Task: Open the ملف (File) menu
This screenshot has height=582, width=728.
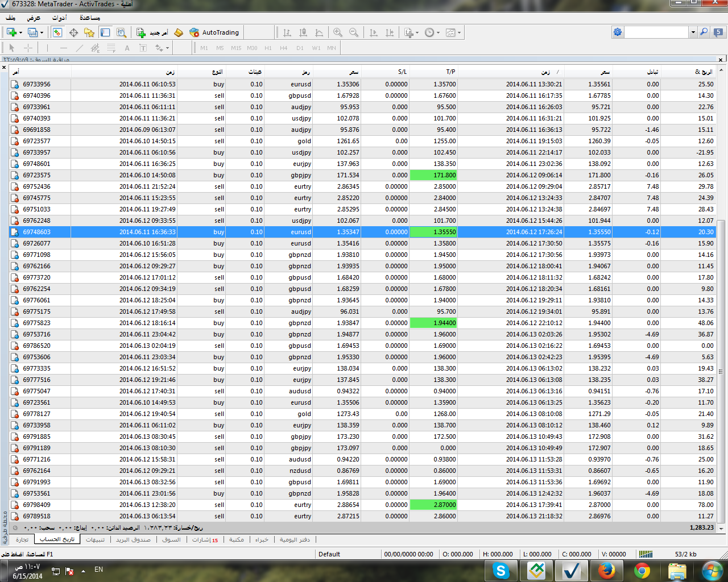Action: [x=11, y=18]
